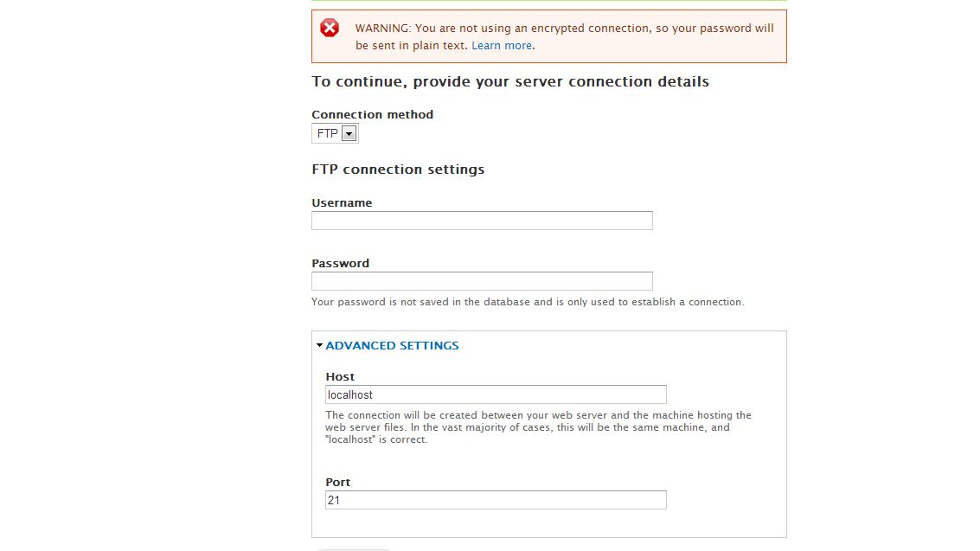The image size is (980, 551).
Task: Select the Host field containing localhost
Action: tap(496, 394)
